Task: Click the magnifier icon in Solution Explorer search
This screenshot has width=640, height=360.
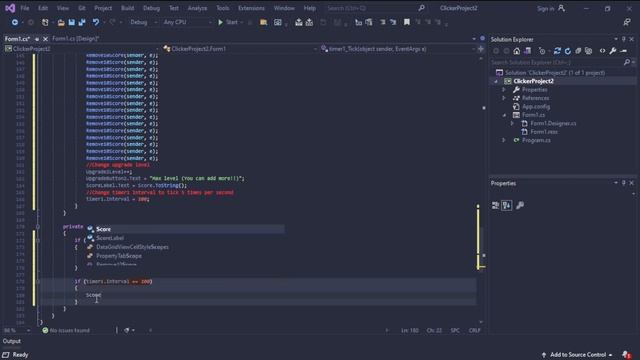Action: click(627, 62)
